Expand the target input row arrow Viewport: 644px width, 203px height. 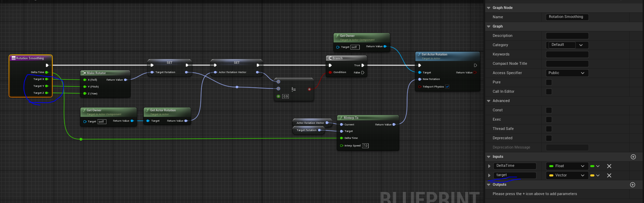489,175
